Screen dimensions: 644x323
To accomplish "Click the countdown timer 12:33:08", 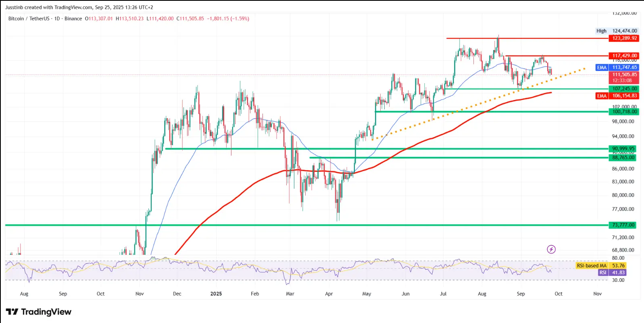I will point(622,81).
